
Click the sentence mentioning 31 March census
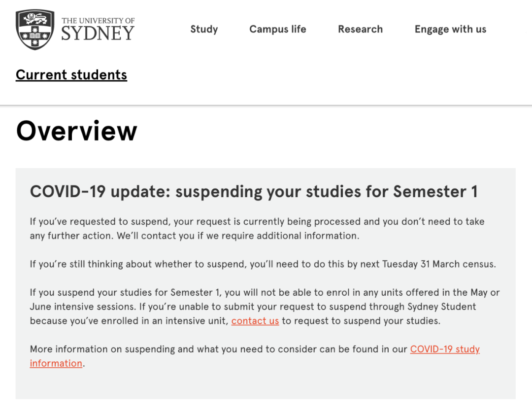(263, 264)
